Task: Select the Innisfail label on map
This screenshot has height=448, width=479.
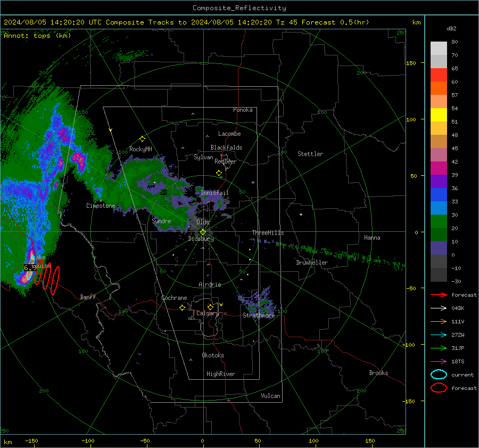Action: click(x=215, y=193)
